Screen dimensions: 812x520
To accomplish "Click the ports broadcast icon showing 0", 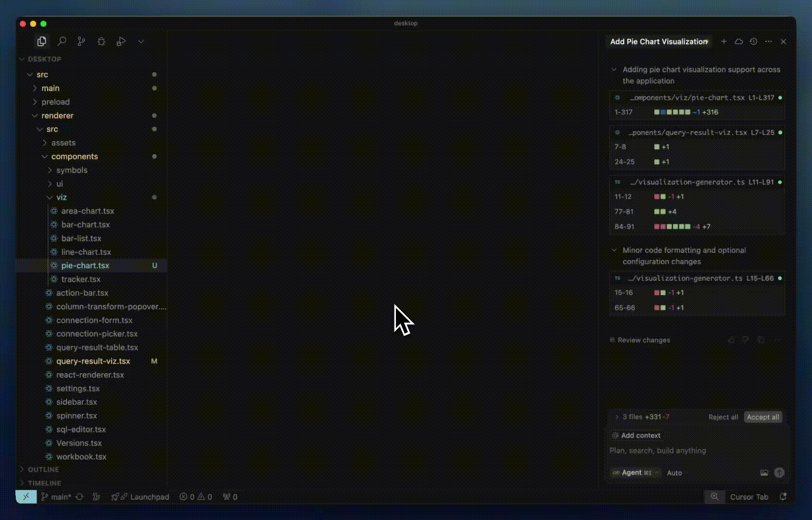I will click(x=230, y=497).
